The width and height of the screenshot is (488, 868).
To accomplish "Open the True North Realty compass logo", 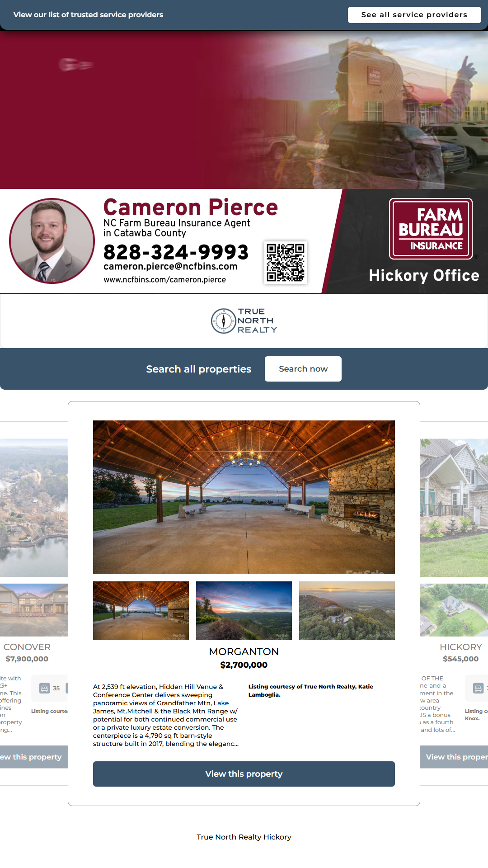I will [x=244, y=321].
